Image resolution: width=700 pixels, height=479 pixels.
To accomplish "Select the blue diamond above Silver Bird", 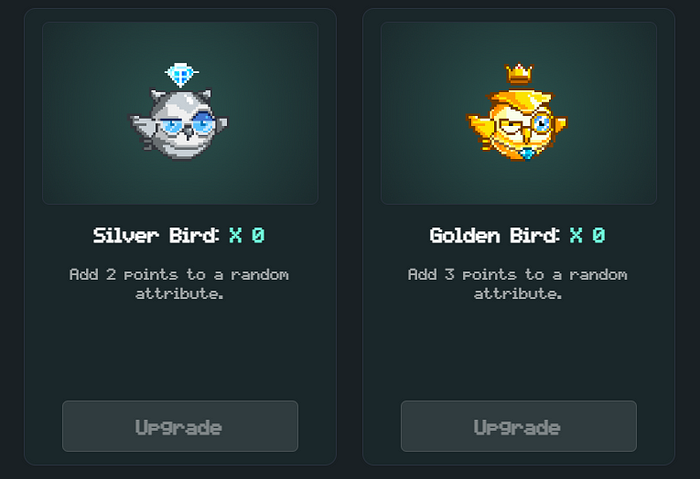I will point(181,74).
